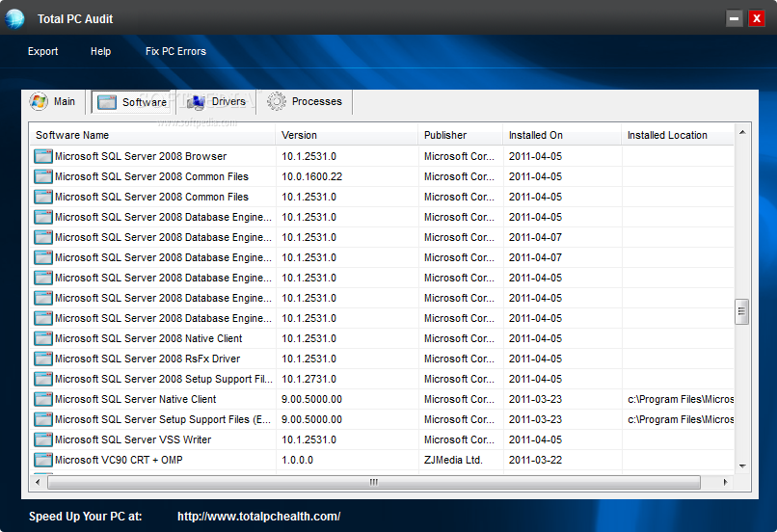
Task: Click the horizontal scrollbar left arrow
Action: (x=38, y=482)
